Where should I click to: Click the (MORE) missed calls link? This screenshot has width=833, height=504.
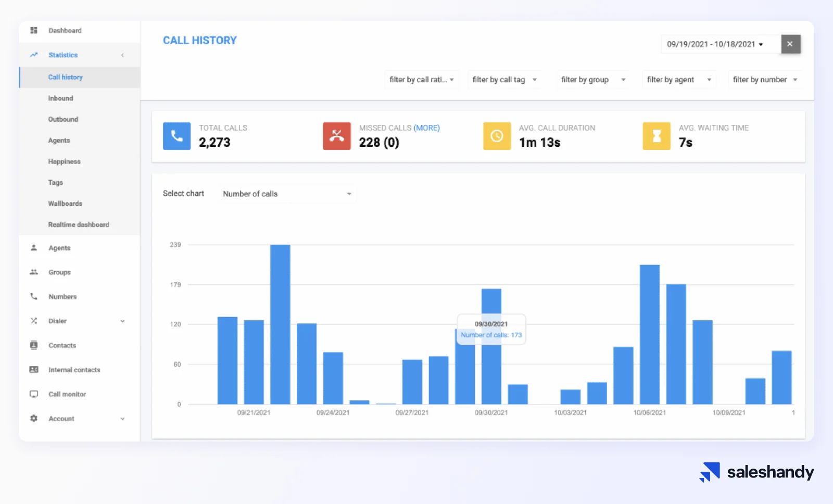click(426, 128)
